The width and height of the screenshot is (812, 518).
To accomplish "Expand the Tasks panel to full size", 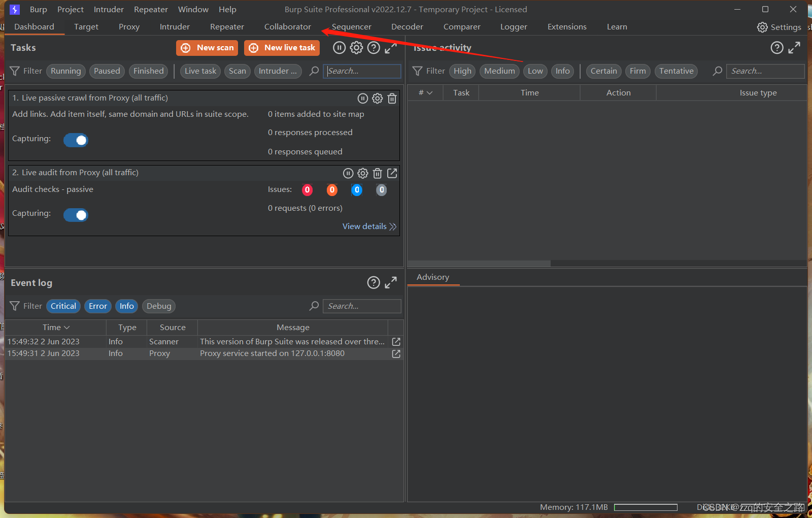I will tap(391, 48).
